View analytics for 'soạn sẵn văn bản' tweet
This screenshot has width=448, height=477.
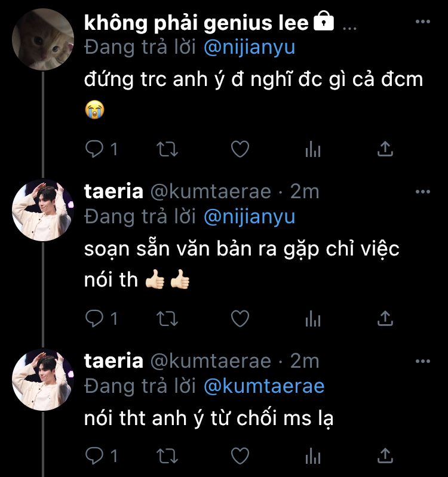coord(313,320)
